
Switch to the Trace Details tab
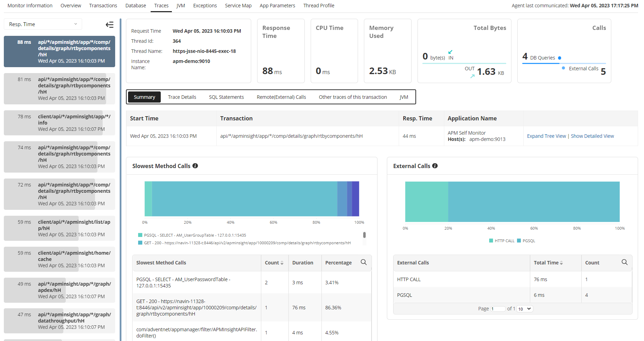coord(182,97)
